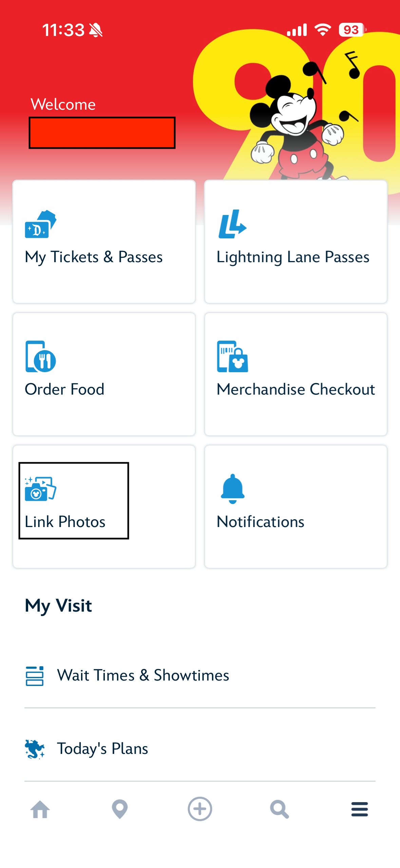
Task: Tap the Lightning Lane Passes icon
Action: 232,224
